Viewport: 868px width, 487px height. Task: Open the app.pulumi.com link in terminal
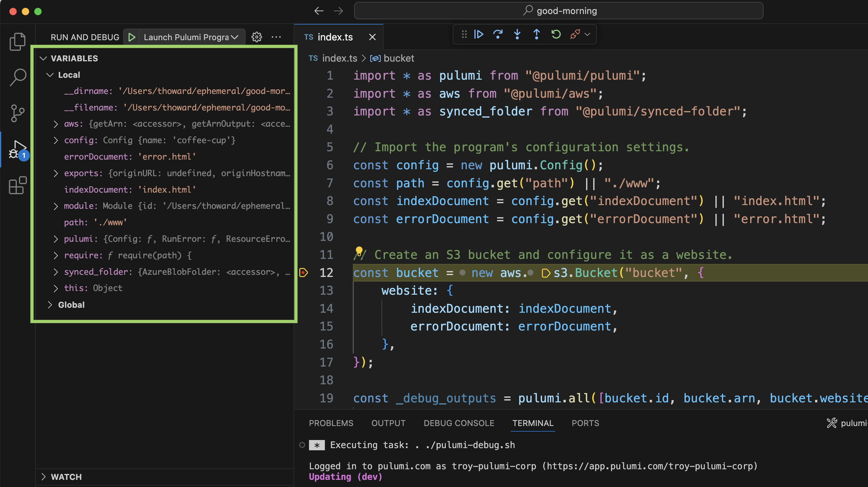coord(649,466)
